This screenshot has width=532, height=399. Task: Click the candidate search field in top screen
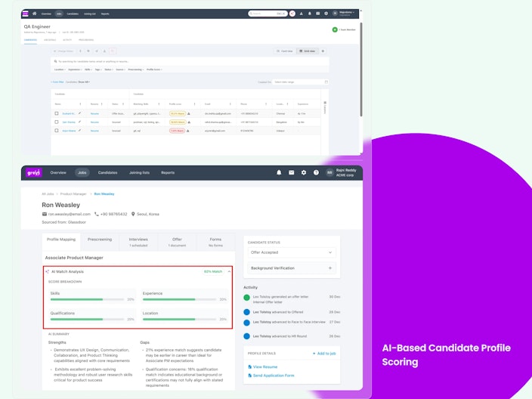pyautogui.click(x=190, y=61)
